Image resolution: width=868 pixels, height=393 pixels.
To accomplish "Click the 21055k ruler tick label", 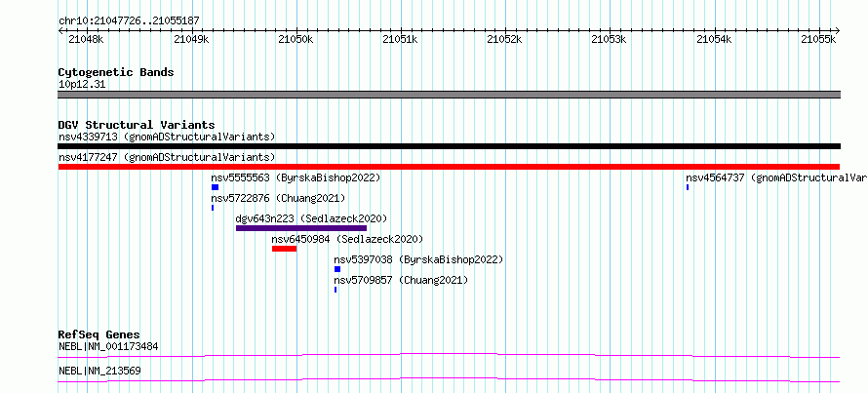I will [818, 39].
